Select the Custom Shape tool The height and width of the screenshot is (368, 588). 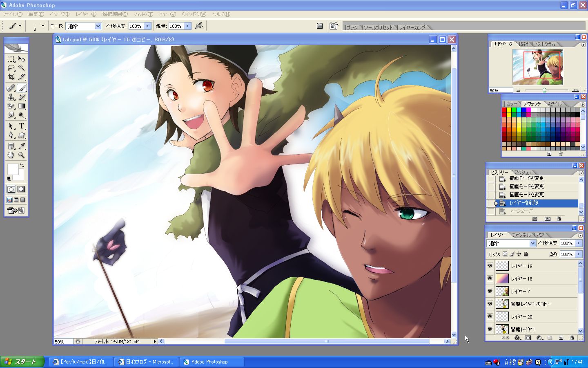coord(22,135)
